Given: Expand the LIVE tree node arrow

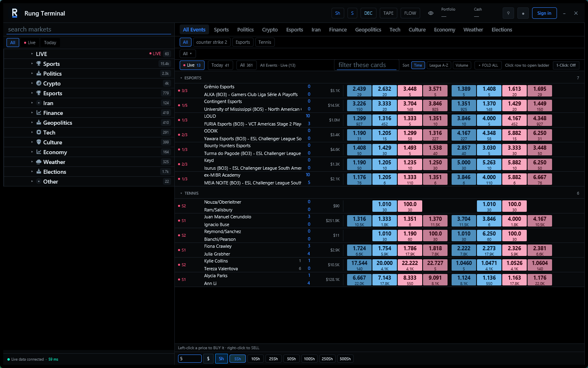Looking at the screenshot, I should pos(32,54).
